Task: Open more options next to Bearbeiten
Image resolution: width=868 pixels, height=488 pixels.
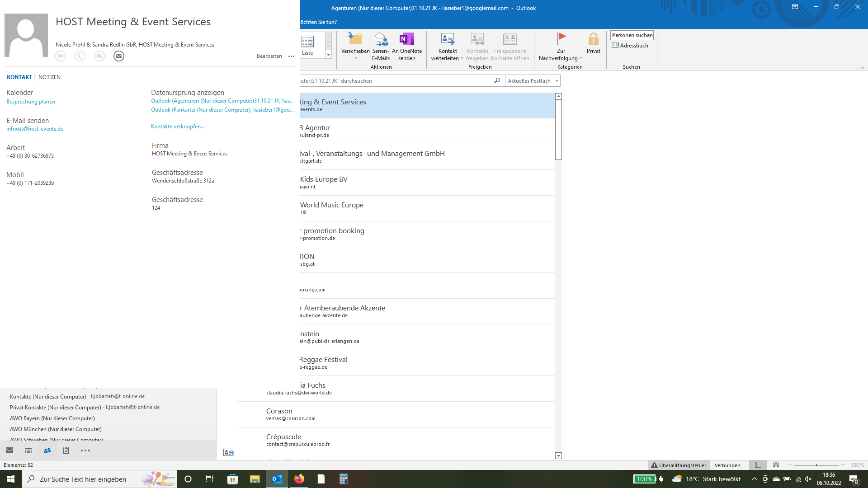Action: point(291,56)
